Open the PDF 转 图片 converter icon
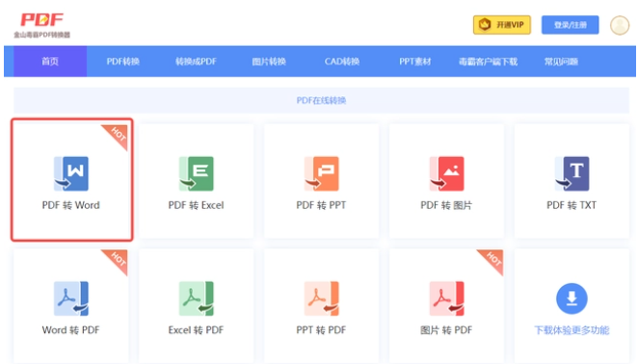The height and width of the screenshot is (364, 638). [x=446, y=173]
